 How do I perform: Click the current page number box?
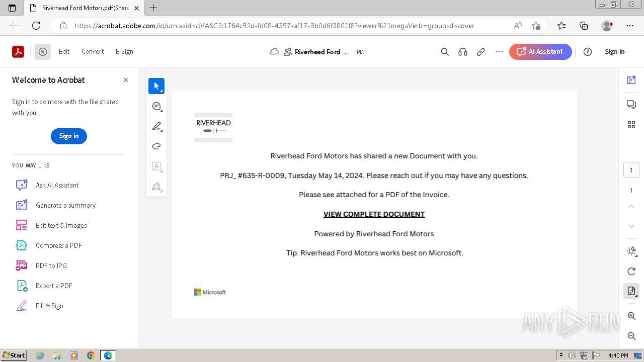[x=631, y=170]
